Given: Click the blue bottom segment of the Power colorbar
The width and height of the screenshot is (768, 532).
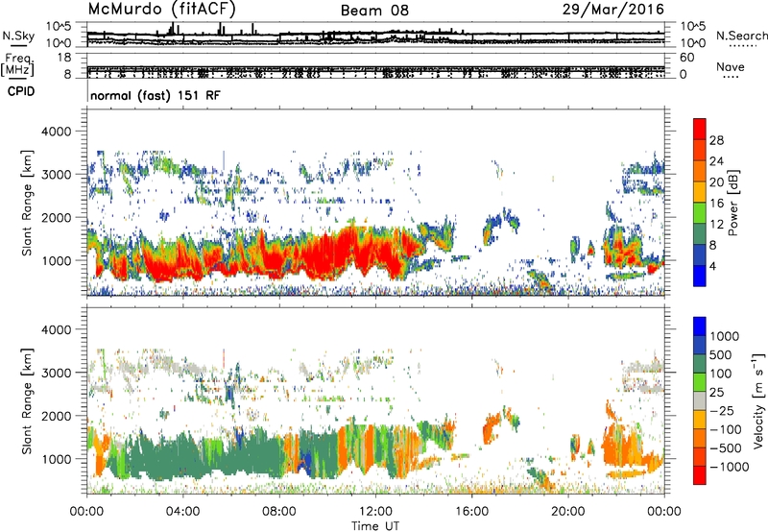Looking at the screenshot, I should [x=700, y=276].
